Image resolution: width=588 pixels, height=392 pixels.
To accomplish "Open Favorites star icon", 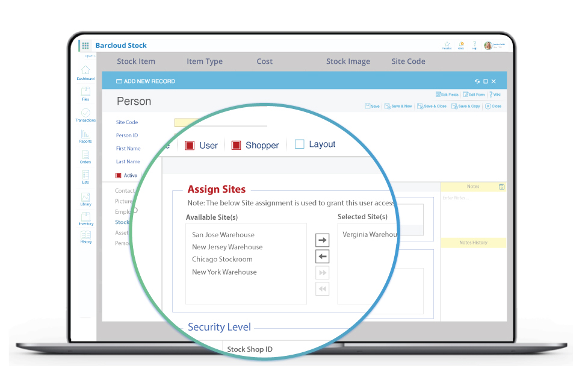I will coord(447,45).
